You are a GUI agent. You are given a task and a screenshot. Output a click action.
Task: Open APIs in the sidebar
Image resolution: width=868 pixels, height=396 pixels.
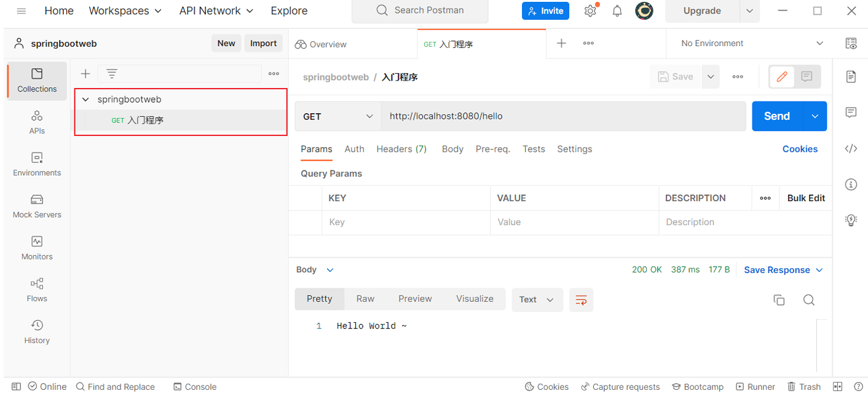pyautogui.click(x=37, y=122)
